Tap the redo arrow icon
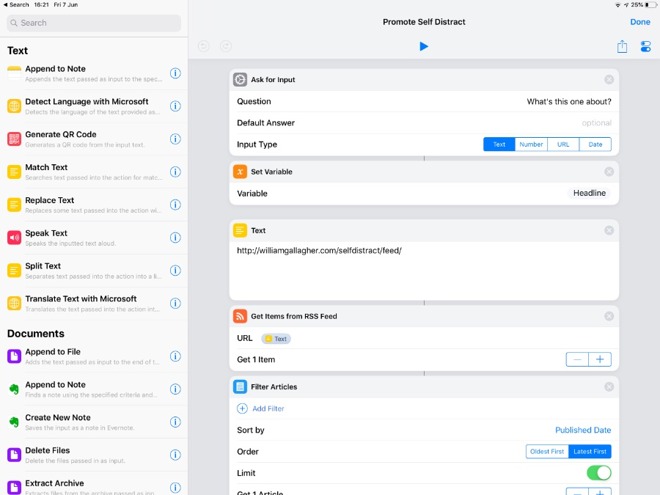The height and width of the screenshot is (495, 660). coord(226,46)
